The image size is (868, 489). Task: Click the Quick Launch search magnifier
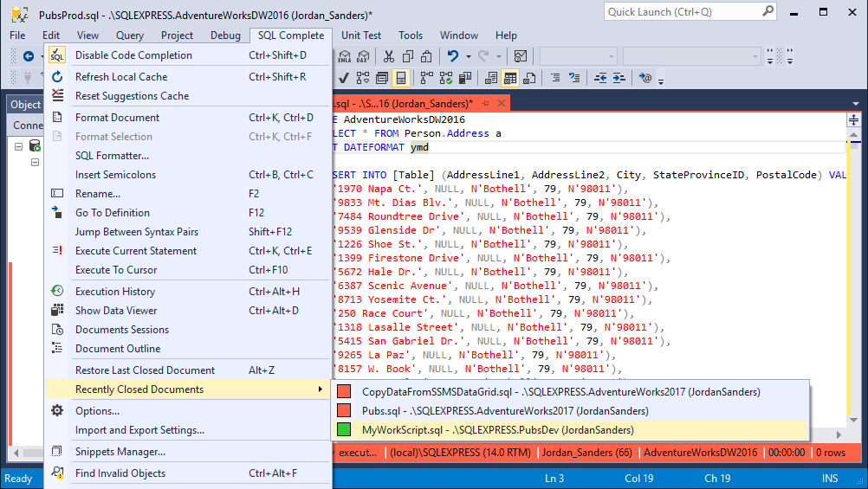pos(768,11)
